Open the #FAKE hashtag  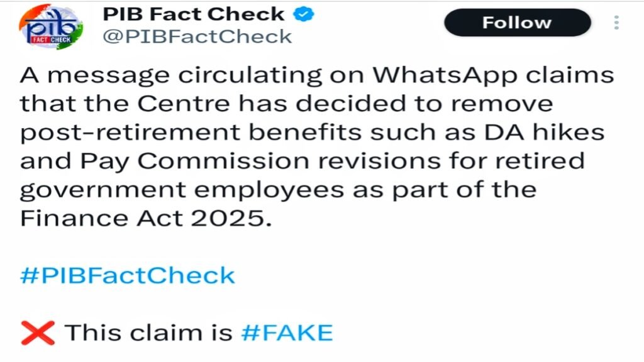(287, 333)
